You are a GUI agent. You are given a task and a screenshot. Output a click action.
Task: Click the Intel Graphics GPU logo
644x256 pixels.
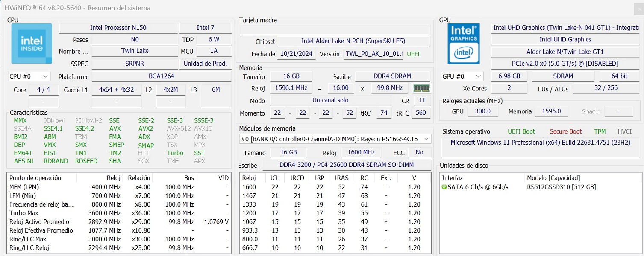click(x=464, y=44)
